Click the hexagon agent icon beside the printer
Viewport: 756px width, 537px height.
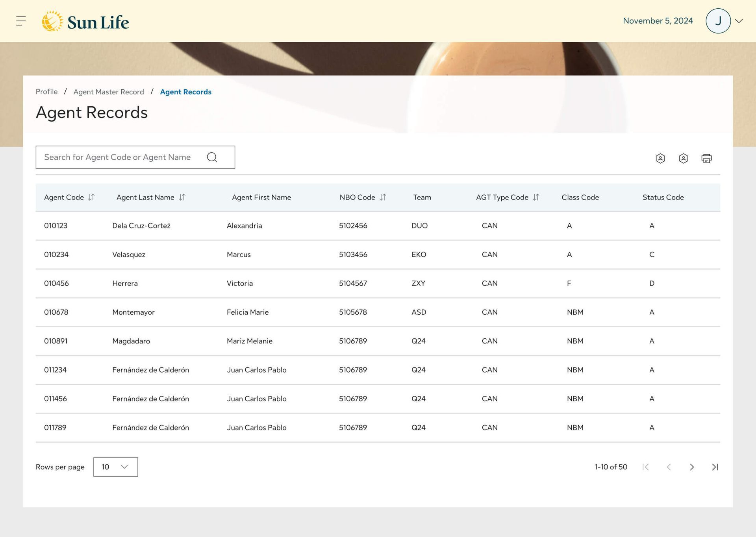pos(683,158)
